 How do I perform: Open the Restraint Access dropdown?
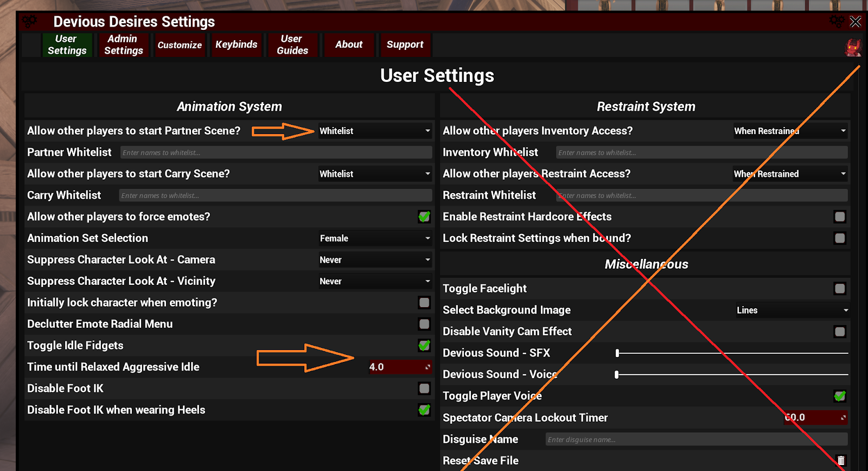coord(790,174)
